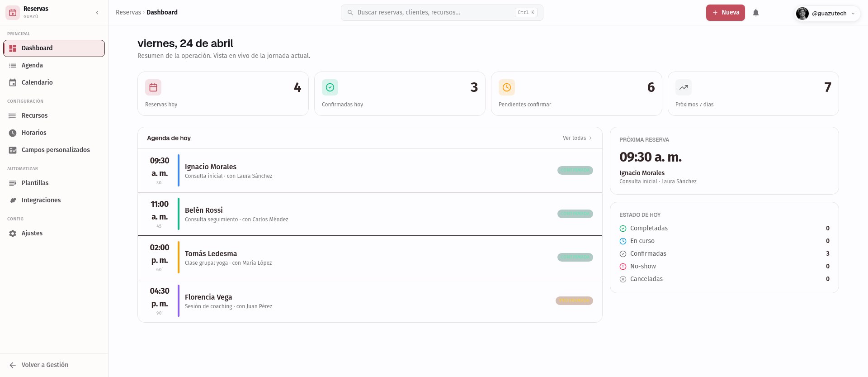Open Florencia Vega's appointment row

(x=370, y=301)
